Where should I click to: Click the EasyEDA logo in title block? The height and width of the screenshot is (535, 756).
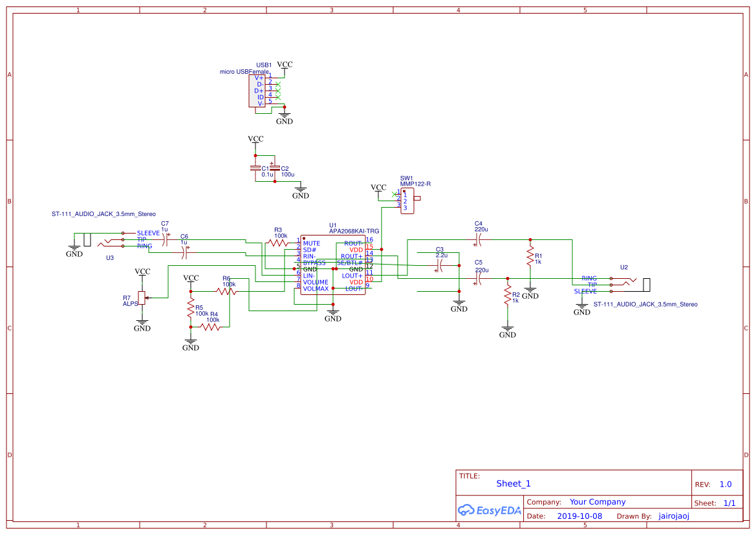point(489,510)
